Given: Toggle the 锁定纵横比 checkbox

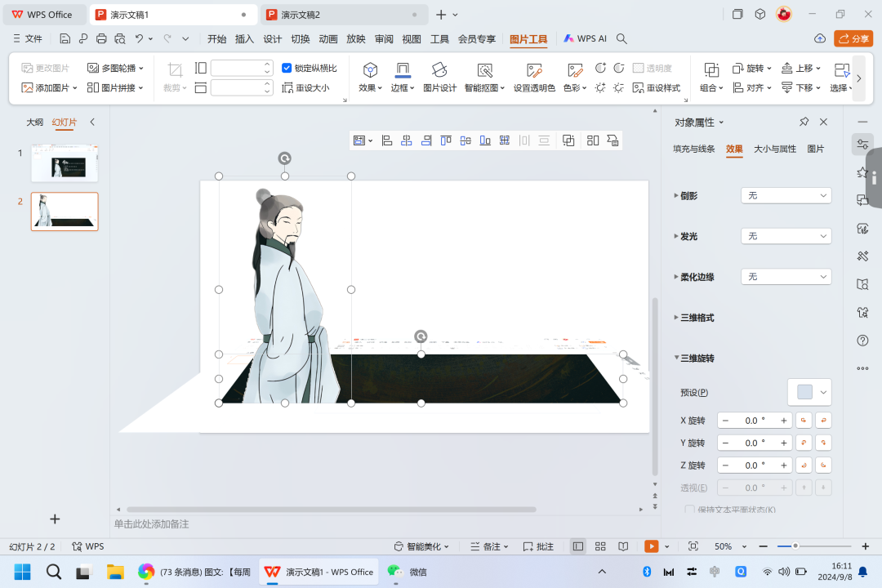Looking at the screenshot, I should point(287,68).
